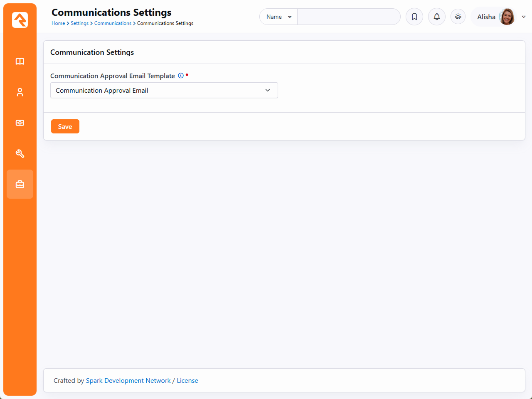Open the Communication Approval Email dropdown
This screenshot has height=399, width=532.
click(x=164, y=90)
